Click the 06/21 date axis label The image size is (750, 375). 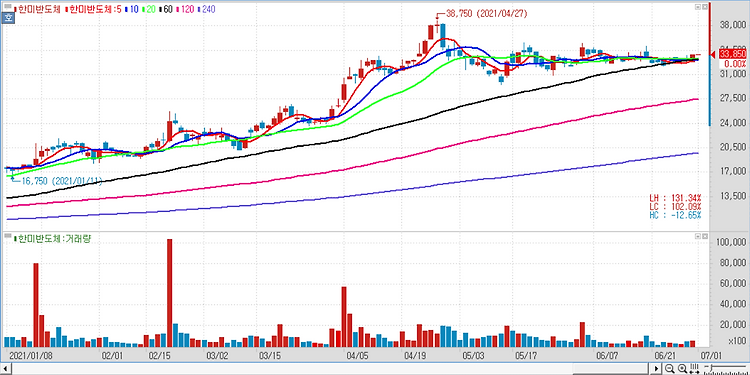pyautogui.click(x=664, y=355)
